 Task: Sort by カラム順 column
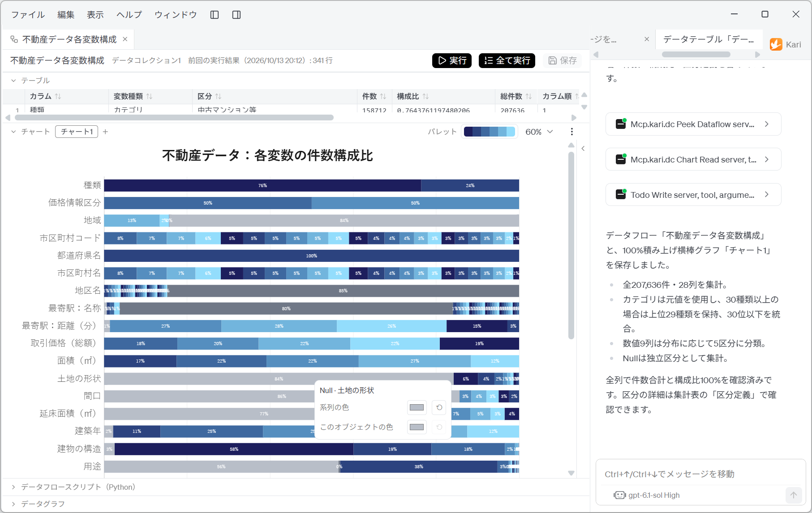(x=577, y=96)
